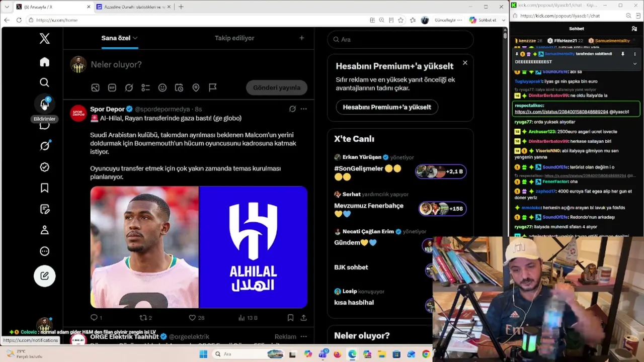Open Profile in X sidebar
The height and width of the screenshot is (362, 644).
click(45, 230)
